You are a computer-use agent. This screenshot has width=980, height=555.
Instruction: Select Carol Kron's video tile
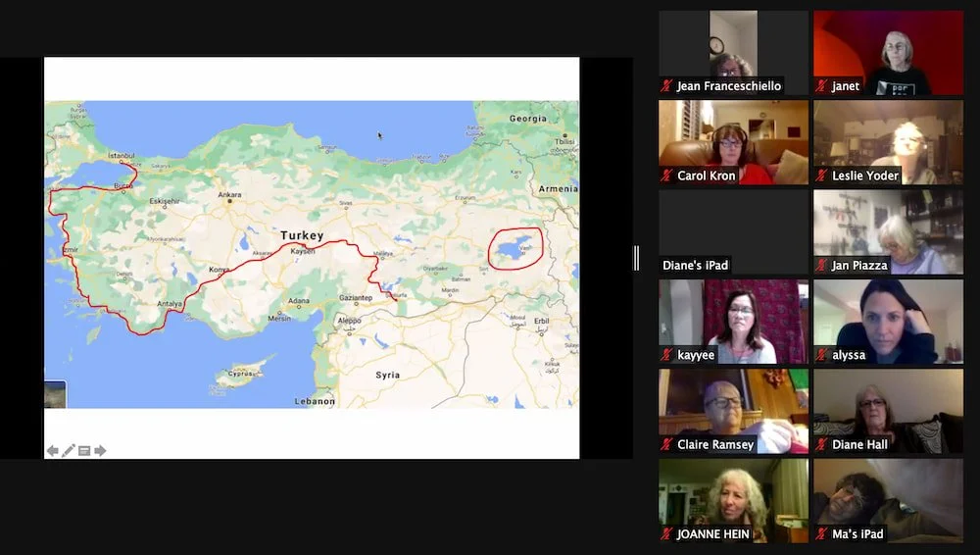click(x=733, y=142)
